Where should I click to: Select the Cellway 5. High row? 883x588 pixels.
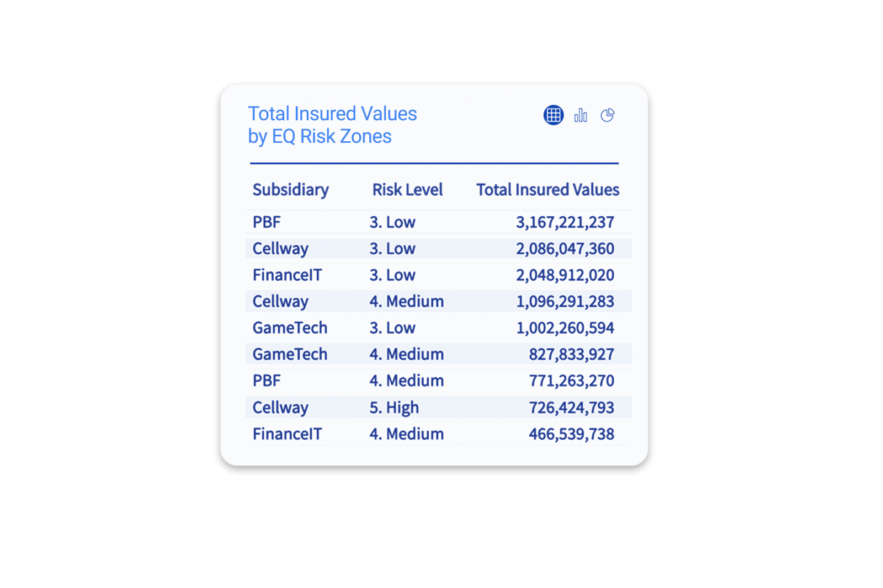(x=438, y=407)
